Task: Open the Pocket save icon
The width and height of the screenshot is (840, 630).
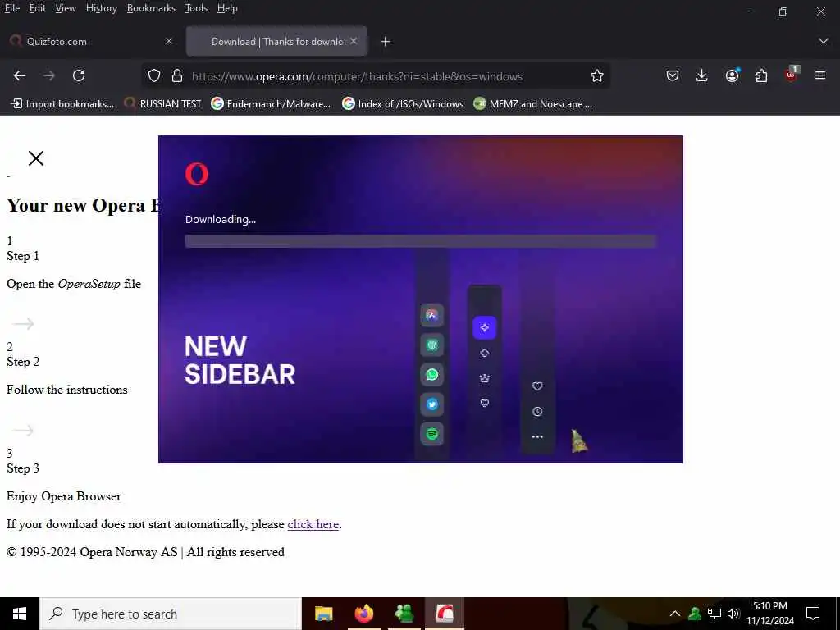Action: point(673,76)
